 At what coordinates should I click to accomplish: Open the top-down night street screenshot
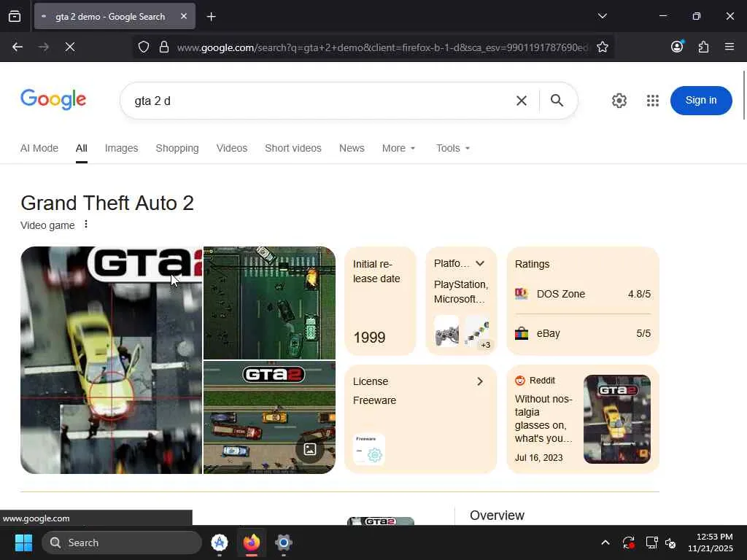[270, 303]
